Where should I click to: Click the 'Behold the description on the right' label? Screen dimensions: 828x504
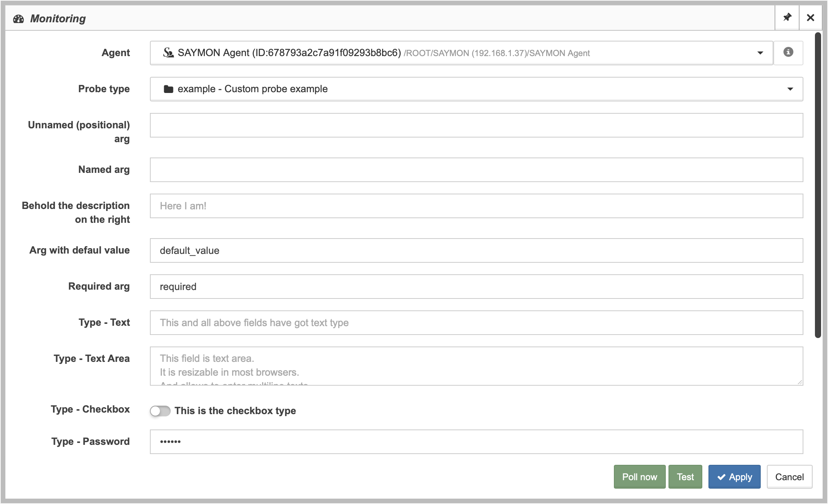(x=76, y=212)
